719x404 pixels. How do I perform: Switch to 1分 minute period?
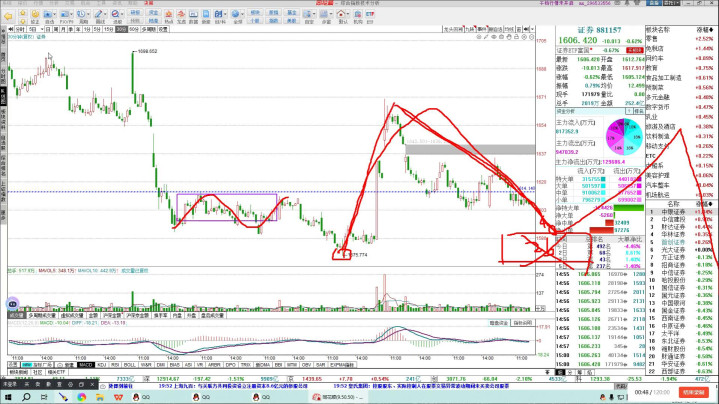coord(87,29)
